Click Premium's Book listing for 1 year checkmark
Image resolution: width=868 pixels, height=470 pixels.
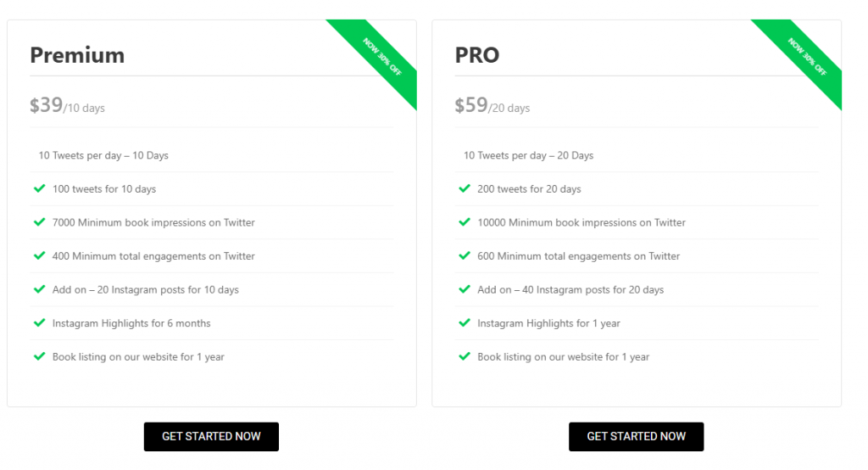(x=39, y=356)
